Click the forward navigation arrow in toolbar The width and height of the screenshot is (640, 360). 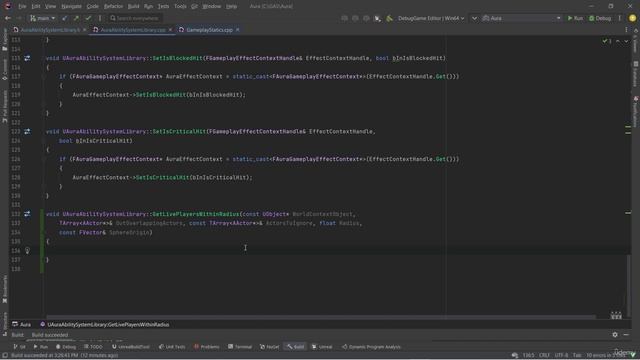[x=18, y=18]
